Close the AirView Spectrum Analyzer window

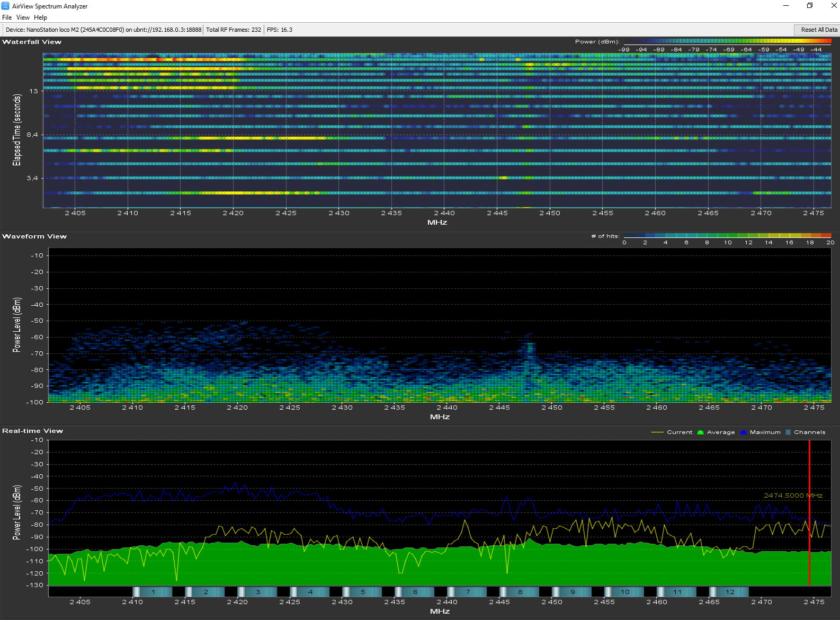click(834, 6)
